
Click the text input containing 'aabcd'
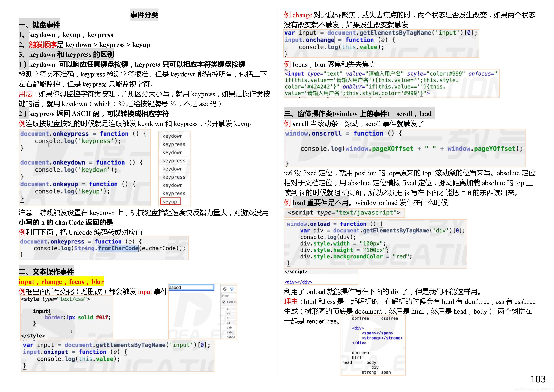click(x=191, y=287)
